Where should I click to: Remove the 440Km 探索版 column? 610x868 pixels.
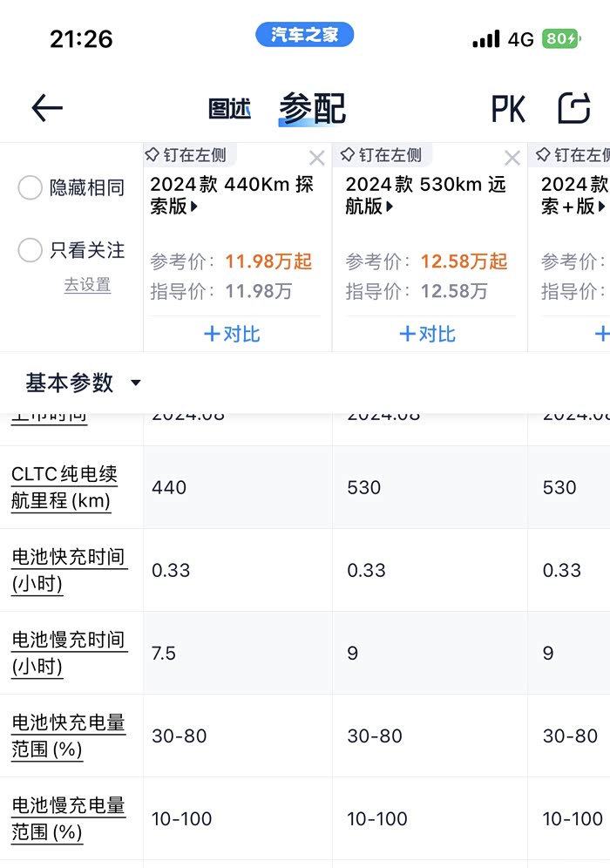[316, 158]
